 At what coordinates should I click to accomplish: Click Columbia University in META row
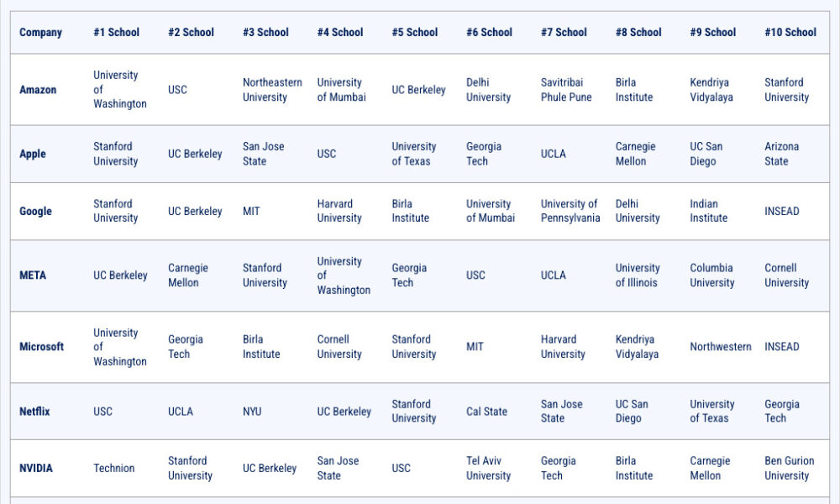pos(711,276)
